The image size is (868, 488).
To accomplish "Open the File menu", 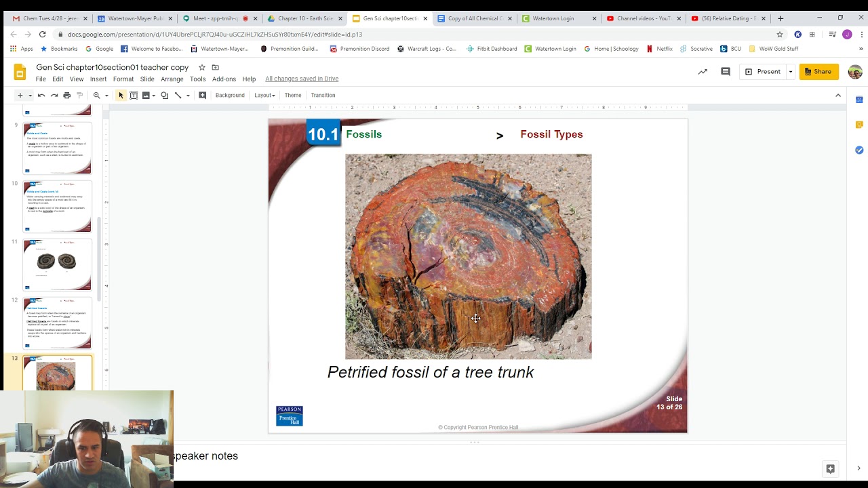I will click(41, 79).
